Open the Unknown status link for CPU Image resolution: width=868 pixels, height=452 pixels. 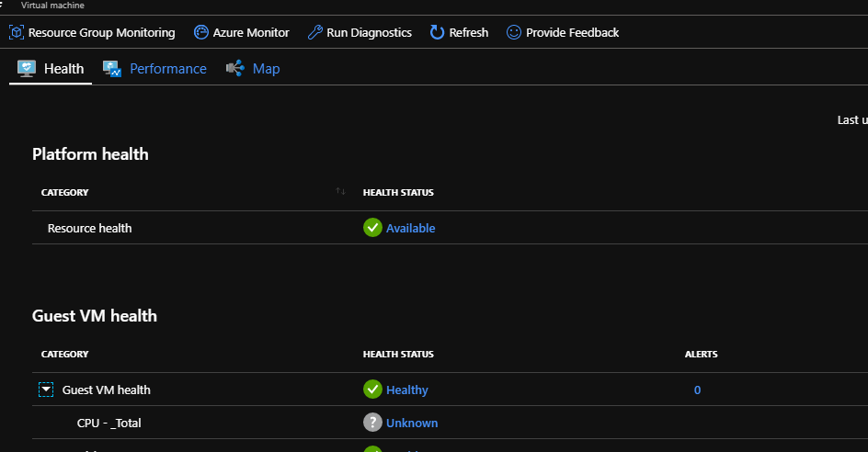(411, 423)
